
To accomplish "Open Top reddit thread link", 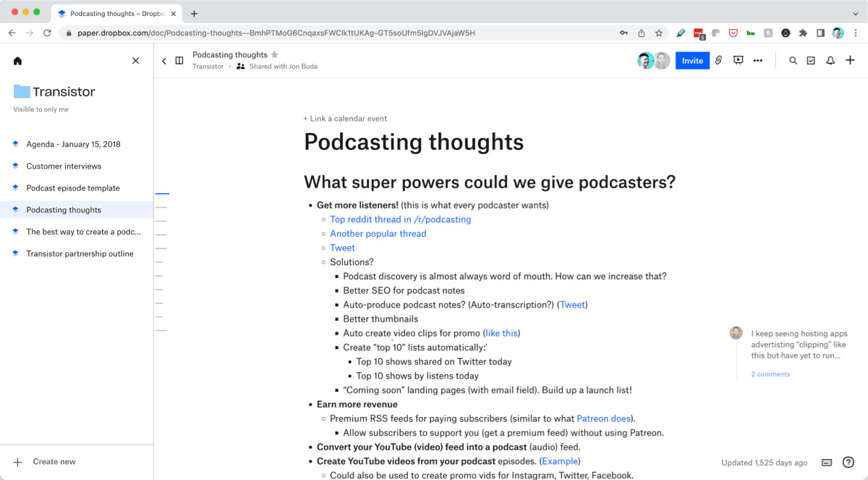I will [400, 219].
